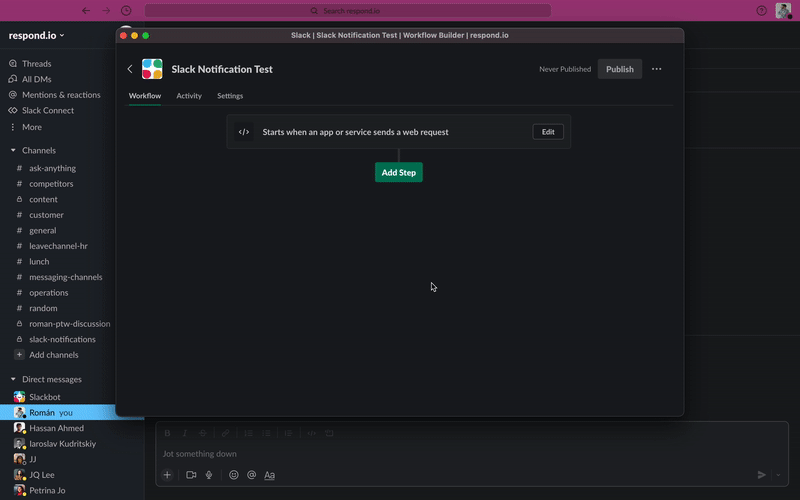The image size is (800, 500).
Task: Open the history clock icon
Action: pos(126,11)
